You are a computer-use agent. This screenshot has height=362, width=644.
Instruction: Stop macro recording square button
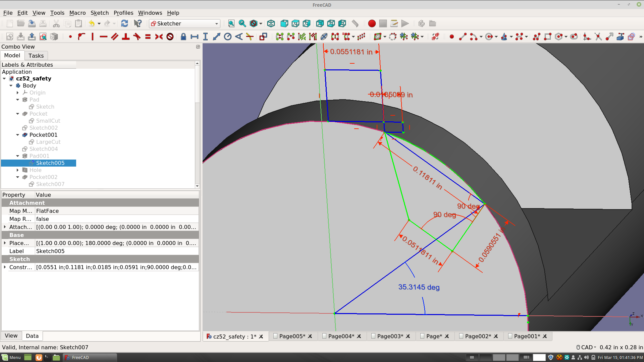383,23
